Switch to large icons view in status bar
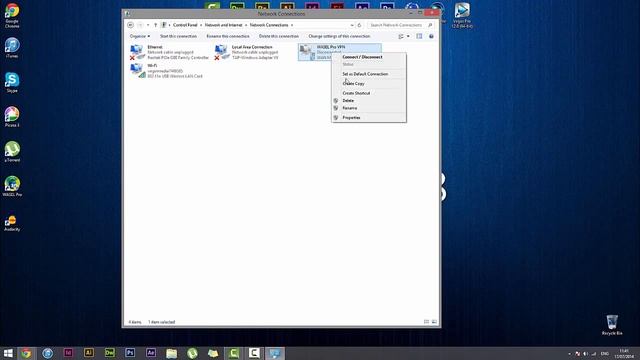 pyautogui.click(x=434, y=322)
